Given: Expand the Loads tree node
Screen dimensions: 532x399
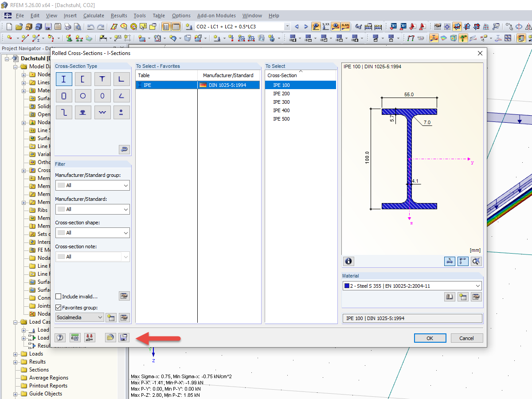Looking at the screenshot, I should pyautogui.click(x=16, y=354).
